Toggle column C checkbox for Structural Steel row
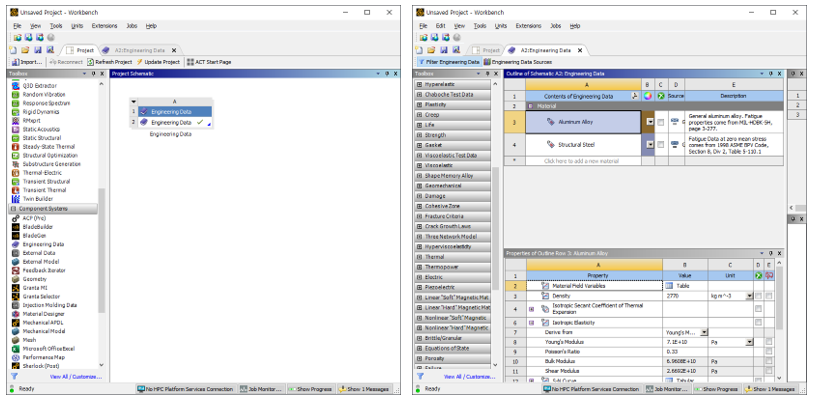The width and height of the screenshot is (818, 396). point(660,145)
